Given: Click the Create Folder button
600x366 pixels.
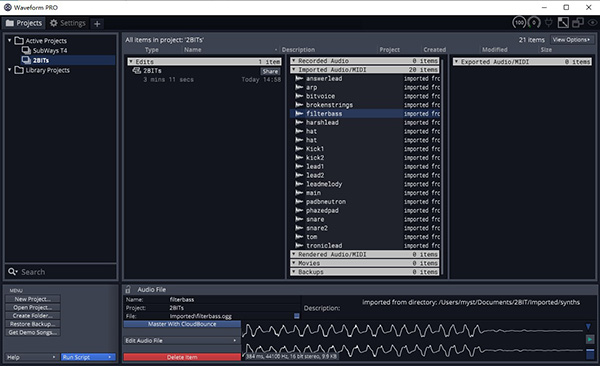Looking at the screenshot, I should click(33, 316).
